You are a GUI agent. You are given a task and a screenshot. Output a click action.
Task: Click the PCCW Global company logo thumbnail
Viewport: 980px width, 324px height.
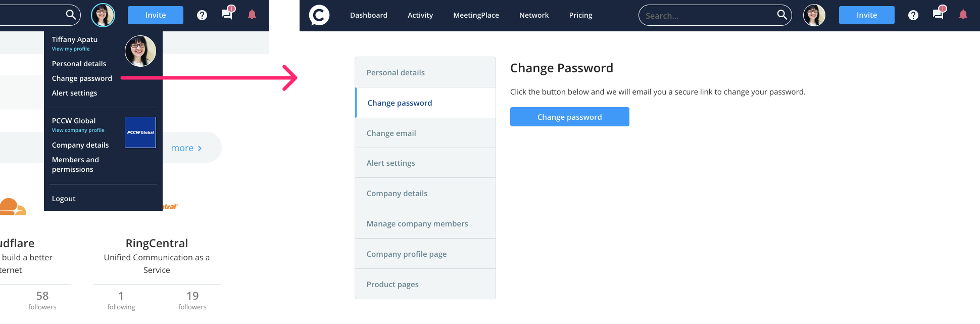click(140, 132)
